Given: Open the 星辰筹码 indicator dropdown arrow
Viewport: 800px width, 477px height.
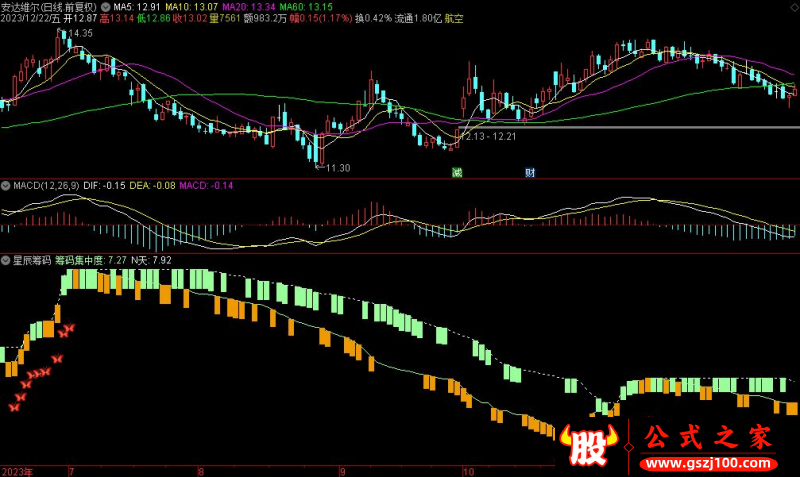Looking at the screenshot, I should (x=6, y=259).
